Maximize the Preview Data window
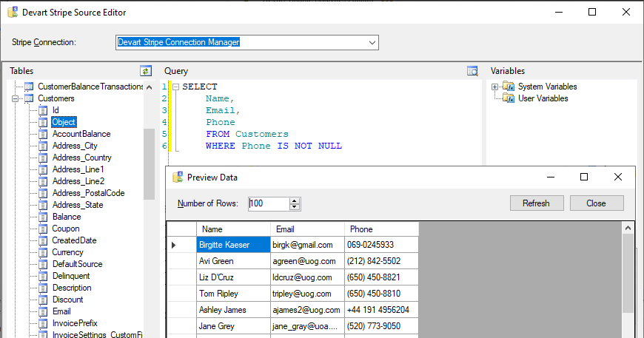This screenshot has width=644, height=338. coord(584,177)
